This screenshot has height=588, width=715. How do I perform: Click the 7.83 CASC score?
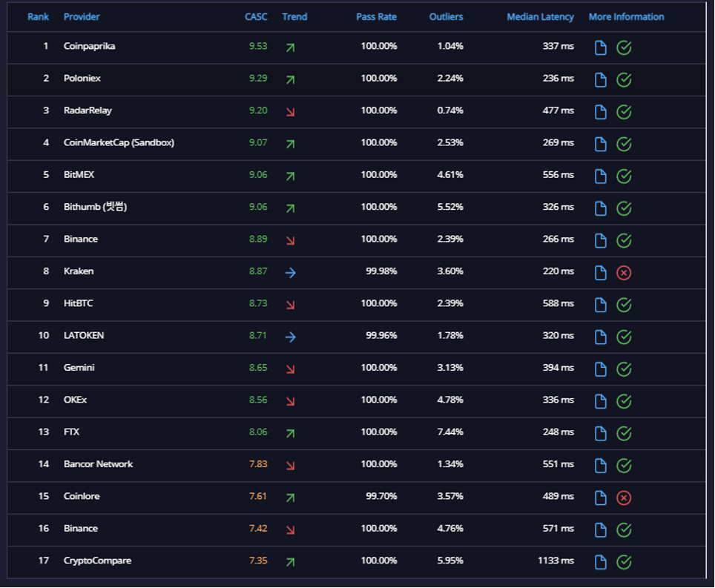pos(258,464)
